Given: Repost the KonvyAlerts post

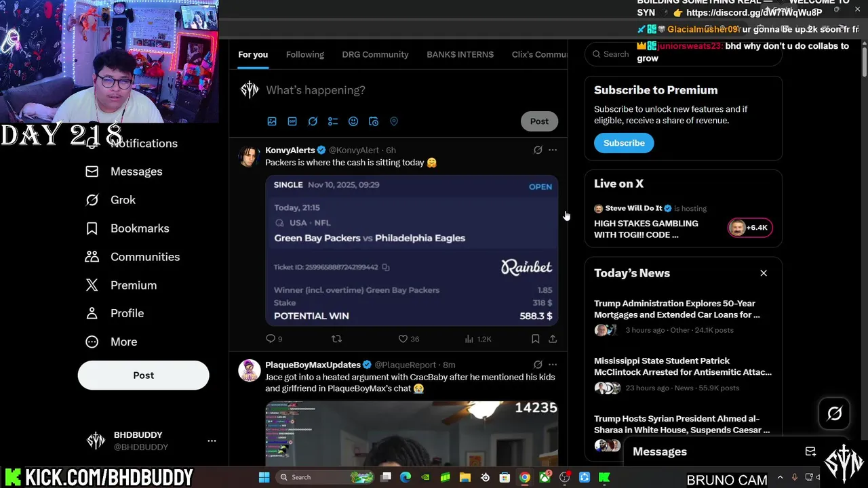Looking at the screenshot, I should pyautogui.click(x=336, y=338).
